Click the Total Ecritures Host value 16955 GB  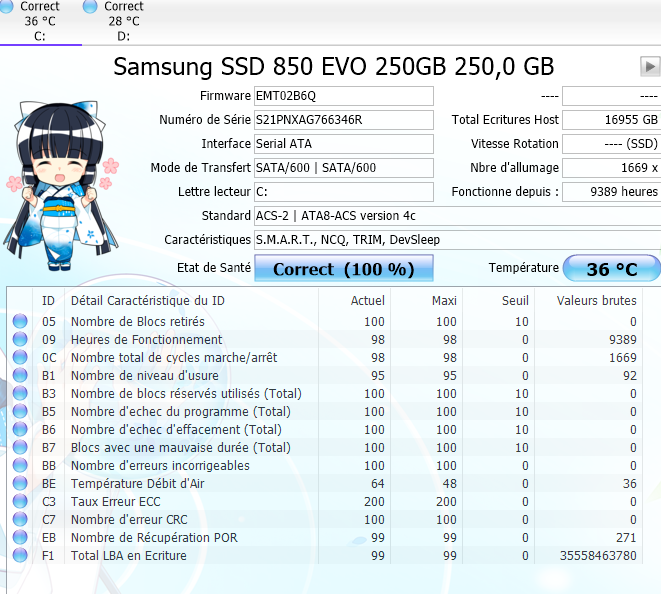click(x=611, y=120)
